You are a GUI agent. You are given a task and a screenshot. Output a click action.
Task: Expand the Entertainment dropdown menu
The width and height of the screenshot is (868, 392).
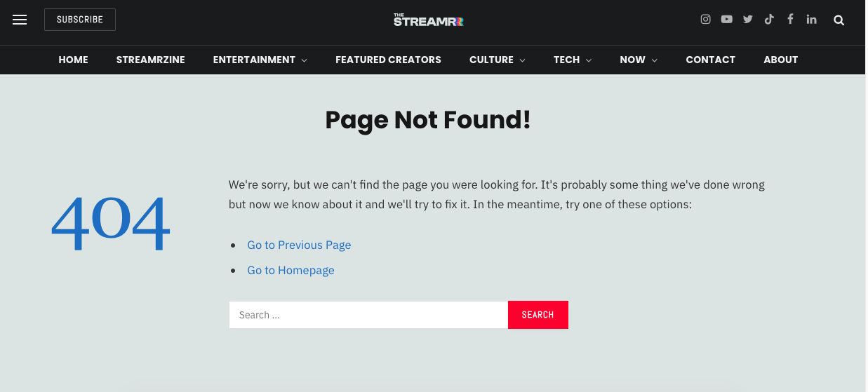coord(260,60)
